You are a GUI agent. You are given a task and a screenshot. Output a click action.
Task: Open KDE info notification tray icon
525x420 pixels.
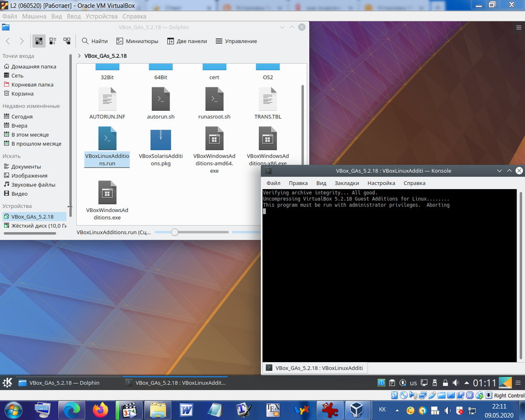[381, 383]
